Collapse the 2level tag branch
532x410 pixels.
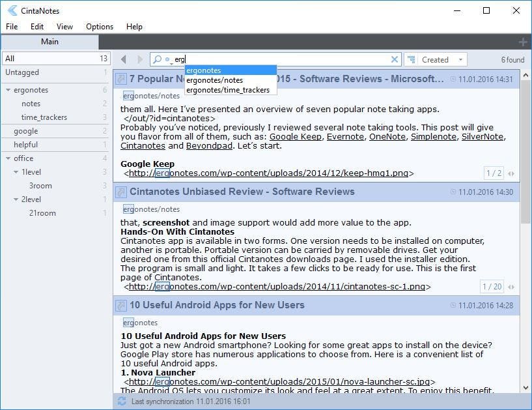(16, 199)
